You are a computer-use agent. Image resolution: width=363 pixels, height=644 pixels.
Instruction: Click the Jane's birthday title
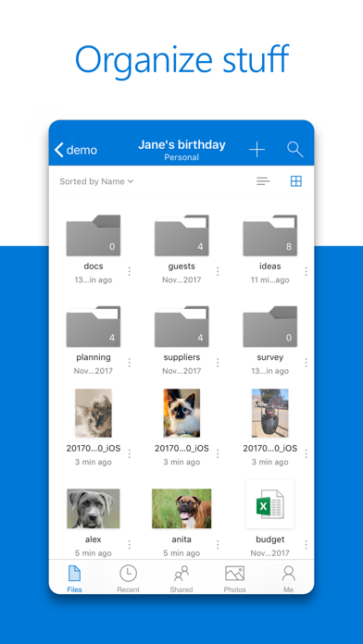pyautogui.click(x=181, y=144)
